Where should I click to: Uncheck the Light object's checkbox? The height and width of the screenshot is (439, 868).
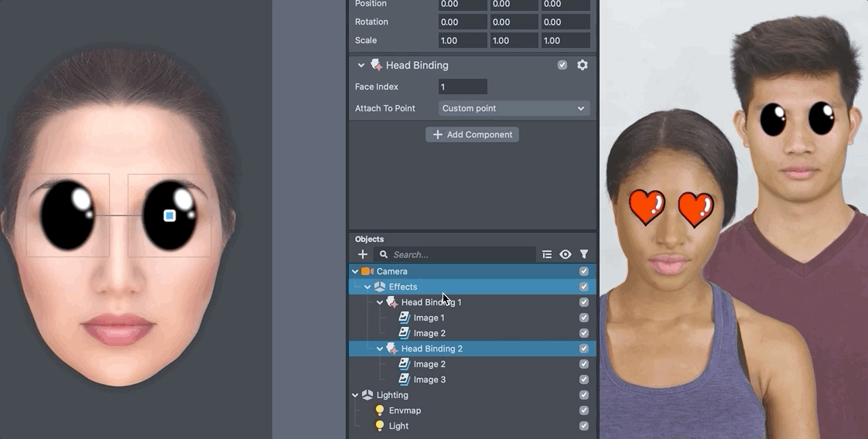pyautogui.click(x=584, y=426)
